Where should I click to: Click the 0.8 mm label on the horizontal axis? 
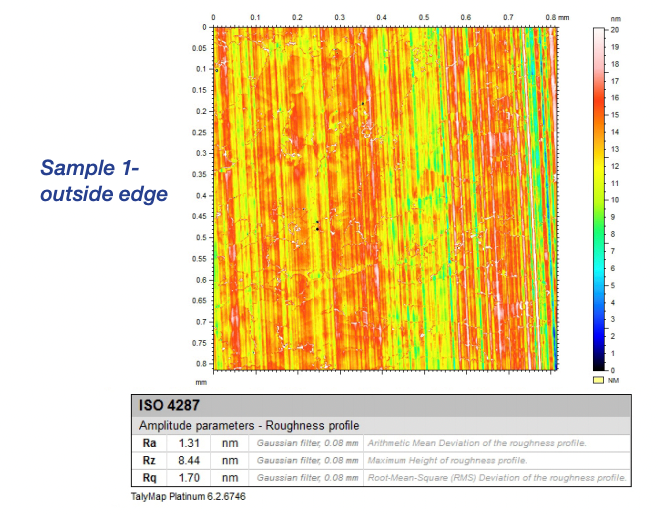pyautogui.click(x=555, y=18)
